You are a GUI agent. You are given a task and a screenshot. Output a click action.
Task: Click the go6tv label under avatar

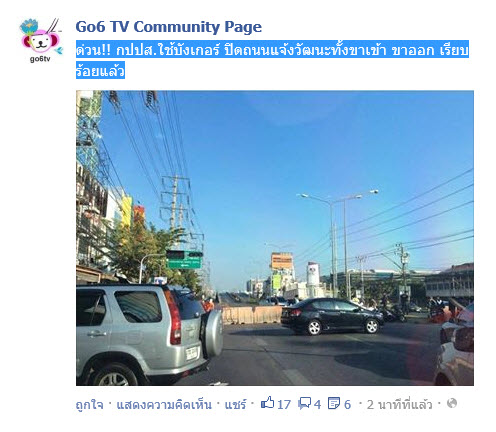[x=40, y=59]
